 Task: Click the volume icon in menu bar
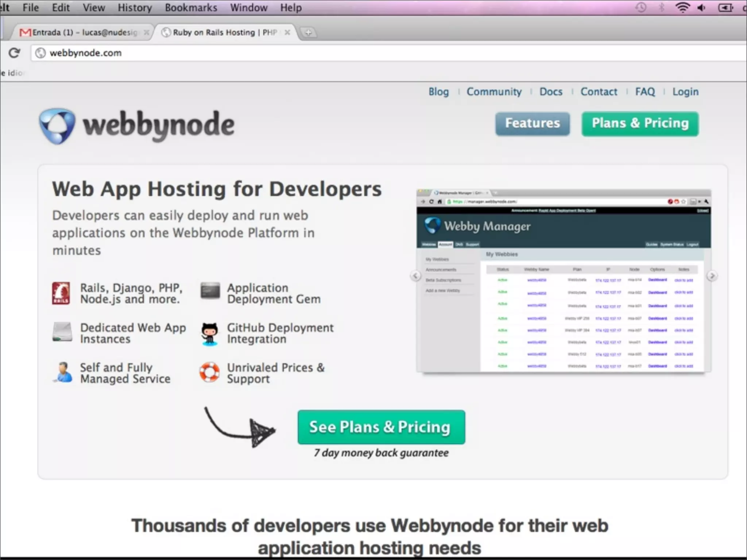pos(701,8)
